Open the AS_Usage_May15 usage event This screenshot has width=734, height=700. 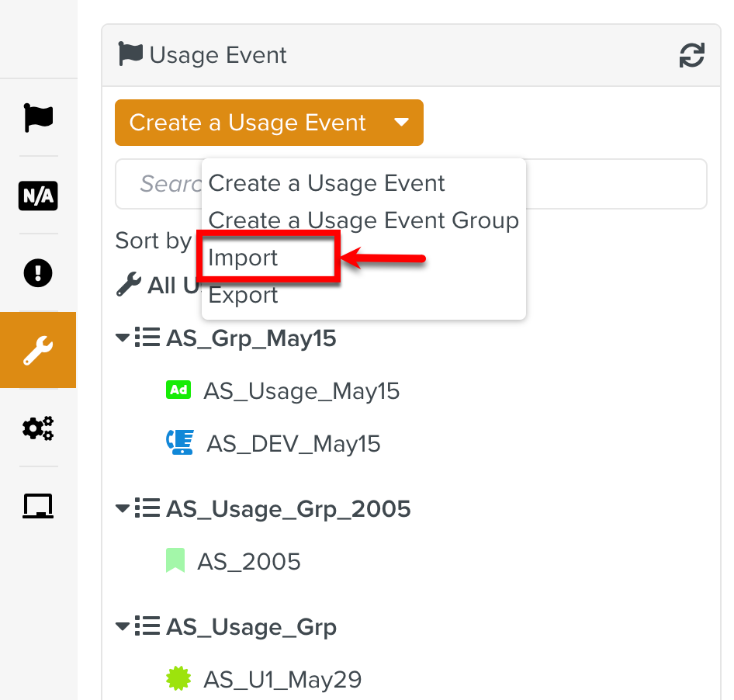point(302,391)
